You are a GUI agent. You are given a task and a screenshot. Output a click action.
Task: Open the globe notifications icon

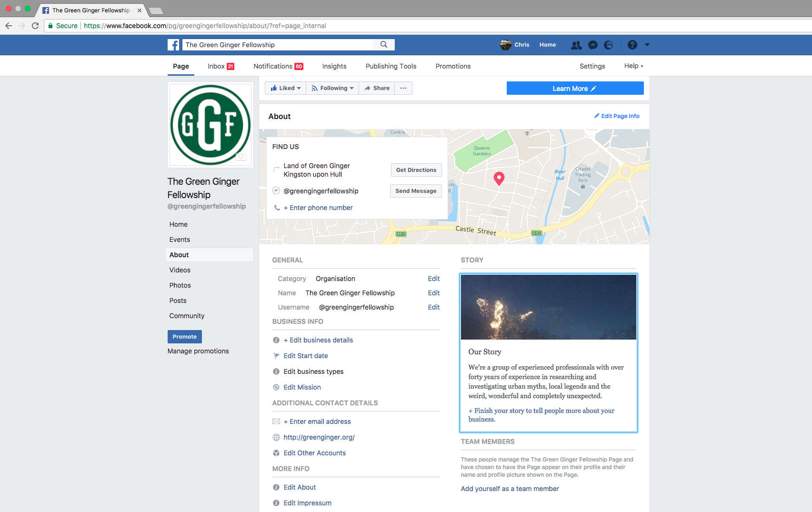point(609,45)
